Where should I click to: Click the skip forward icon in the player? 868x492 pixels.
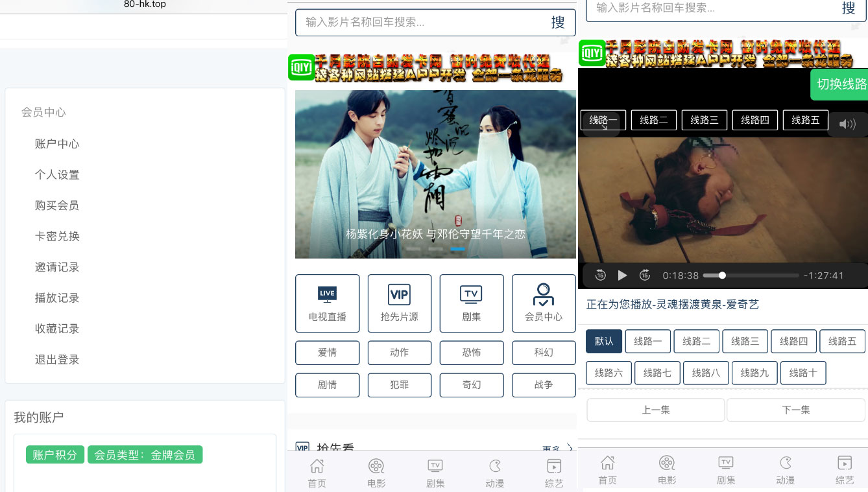point(645,275)
